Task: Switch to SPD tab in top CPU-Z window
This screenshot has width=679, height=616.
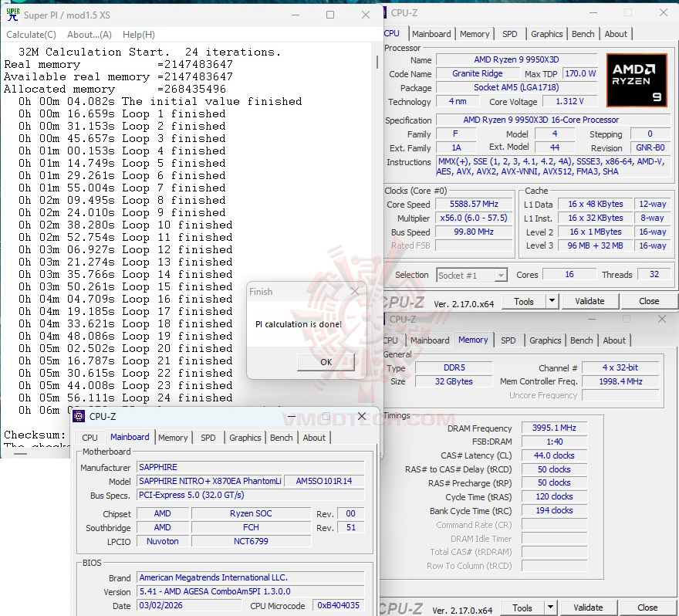Action: (x=510, y=34)
